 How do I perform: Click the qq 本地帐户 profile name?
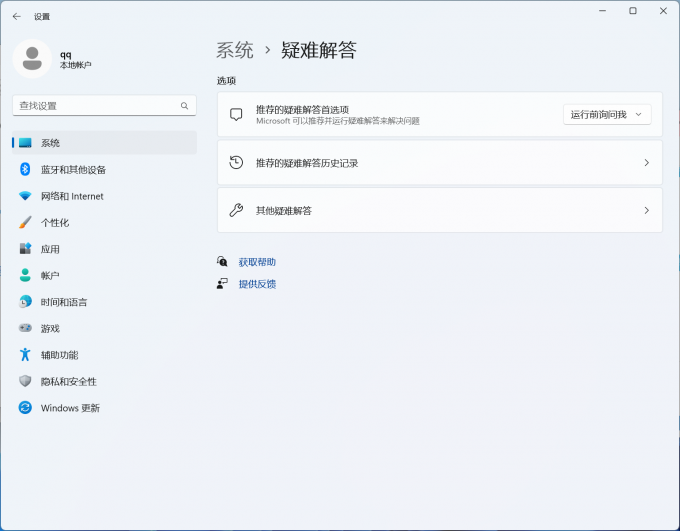pyautogui.click(x=75, y=59)
